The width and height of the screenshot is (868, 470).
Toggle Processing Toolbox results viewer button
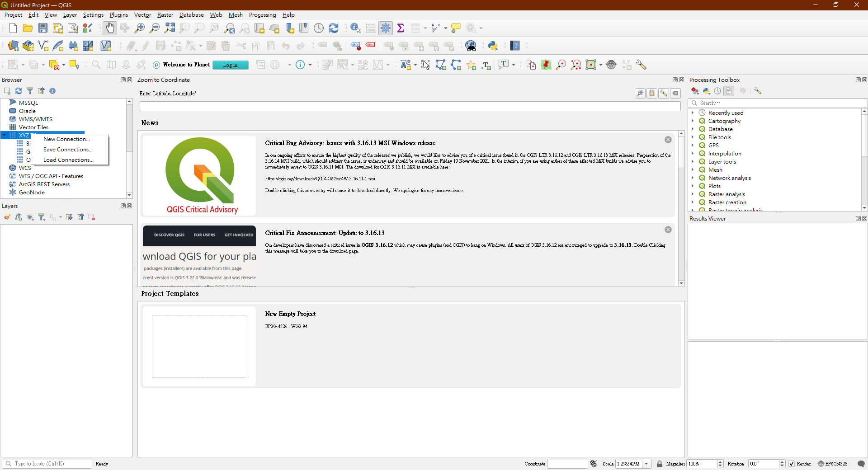(729, 91)
